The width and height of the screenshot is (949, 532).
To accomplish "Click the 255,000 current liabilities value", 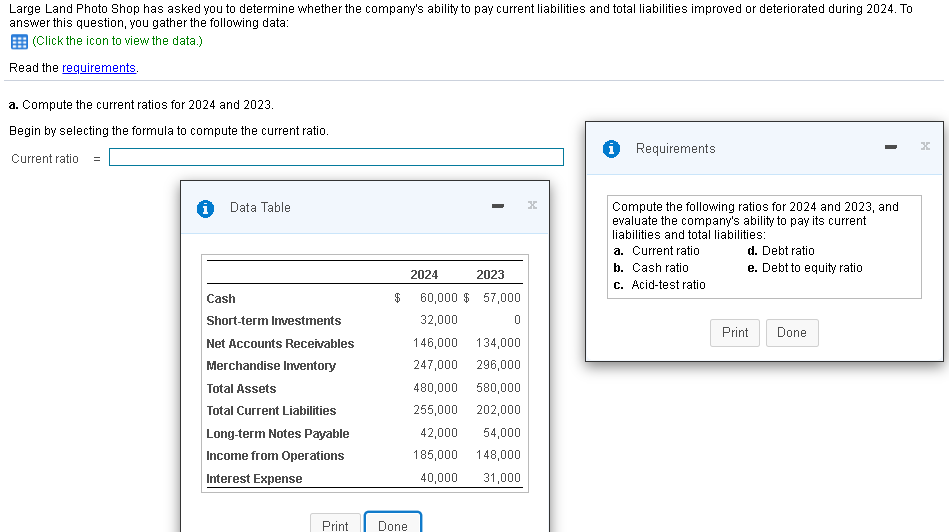I will (x=435, y=410).
